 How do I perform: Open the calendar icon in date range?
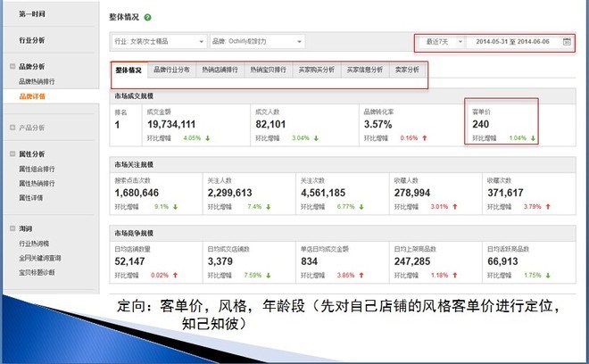tap(567, 41)
